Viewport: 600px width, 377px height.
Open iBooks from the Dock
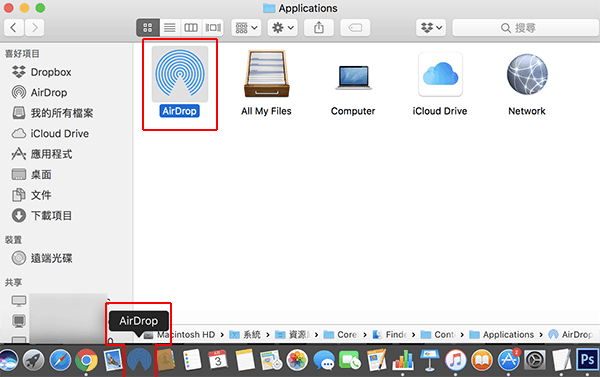pyautogui.click(x=482, y=360)
